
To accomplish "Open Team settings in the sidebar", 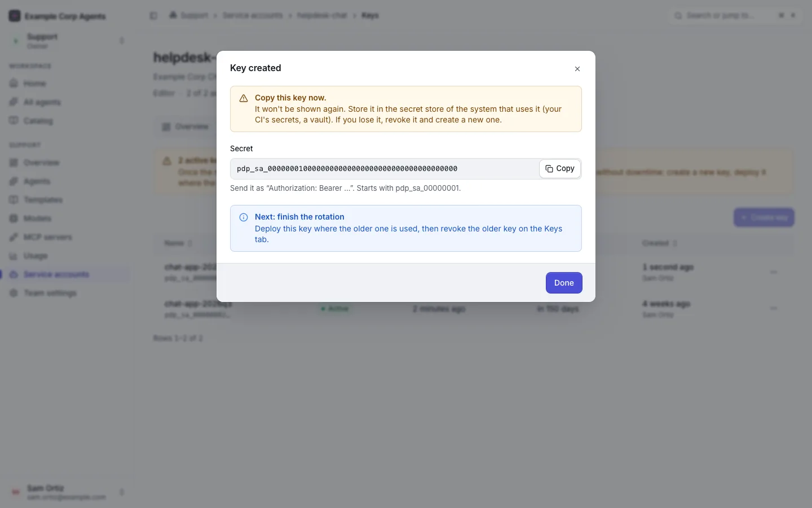I will [68, 293].
